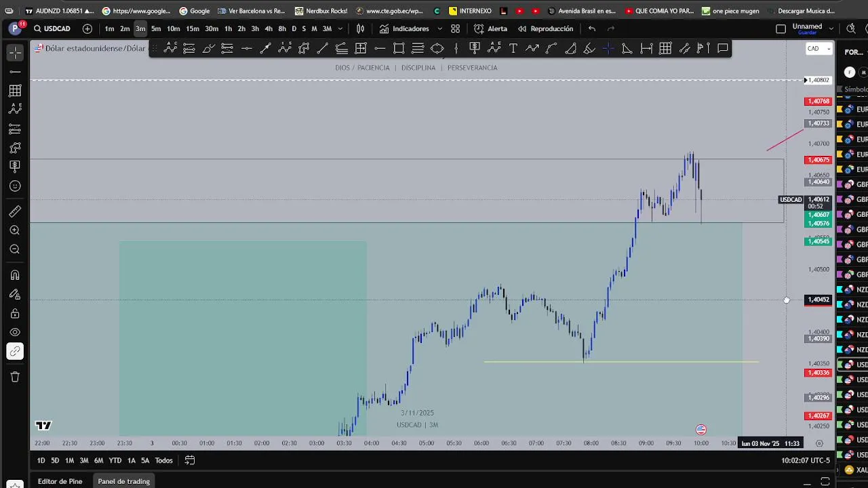Toggle lock all drawings padlock icon

point(15,313)
